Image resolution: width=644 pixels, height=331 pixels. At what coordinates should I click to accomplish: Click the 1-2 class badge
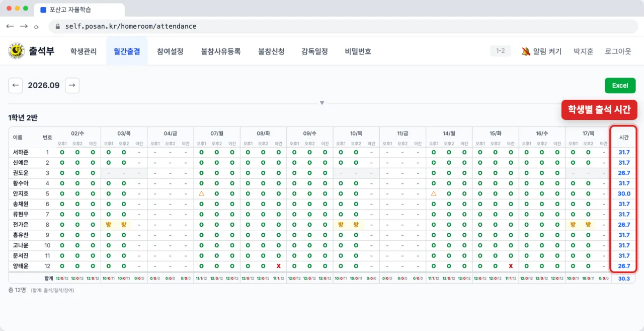click(x=501, y=51)
